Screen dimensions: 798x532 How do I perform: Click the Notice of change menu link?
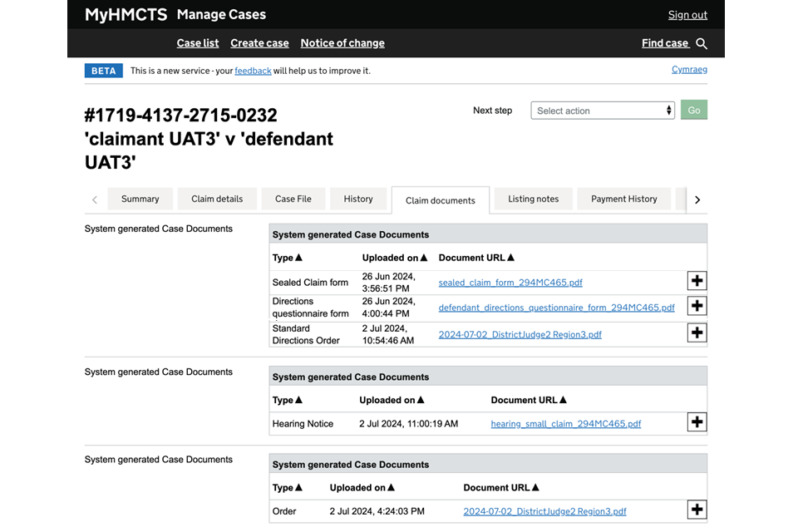[x=342, y=43]
